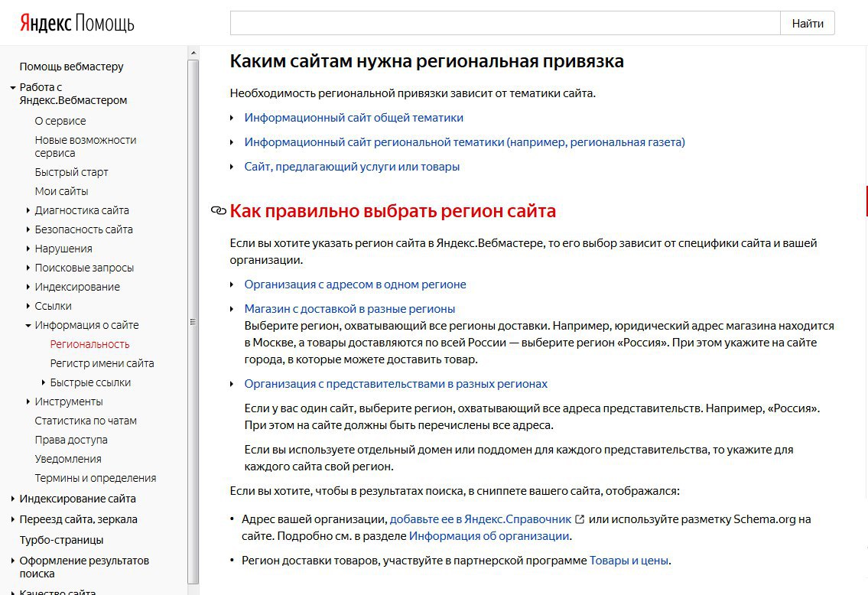The width and height of the screenshot is (868, 595).
Task: Open Термины и определения page
Action: pos(96,478)
